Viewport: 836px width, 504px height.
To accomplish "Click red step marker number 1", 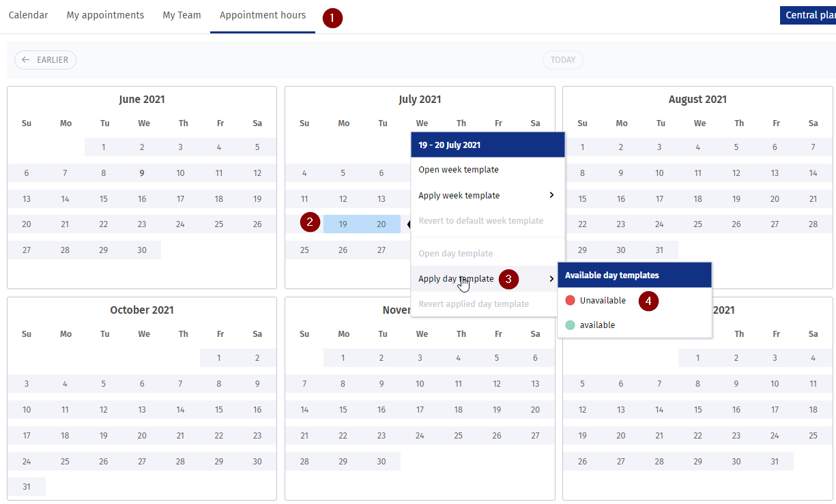I will tap(332, 18).
